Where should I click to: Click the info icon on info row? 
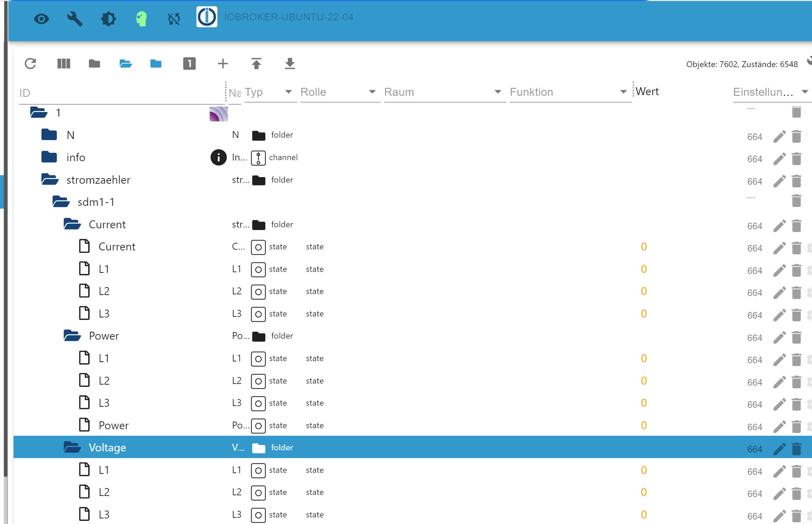219,157
